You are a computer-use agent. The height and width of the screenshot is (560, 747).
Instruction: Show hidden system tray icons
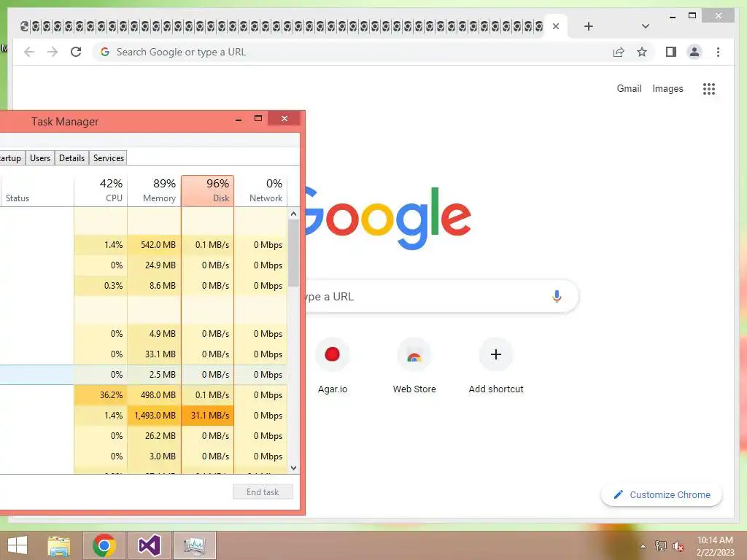[x=643, y=546]
